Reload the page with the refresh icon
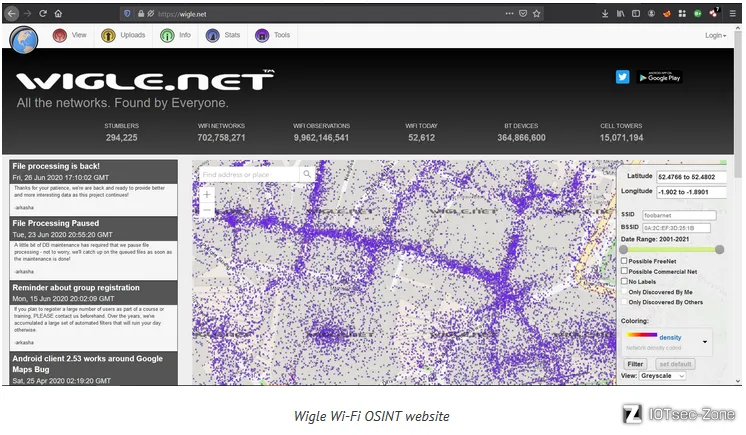746x435 pixels. click(43, 13)
